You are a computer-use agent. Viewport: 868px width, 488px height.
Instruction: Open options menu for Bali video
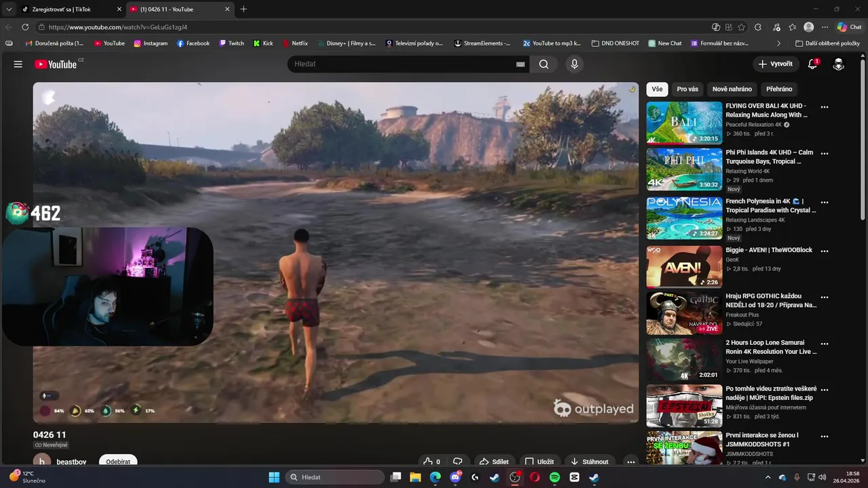tap(825, 107)
